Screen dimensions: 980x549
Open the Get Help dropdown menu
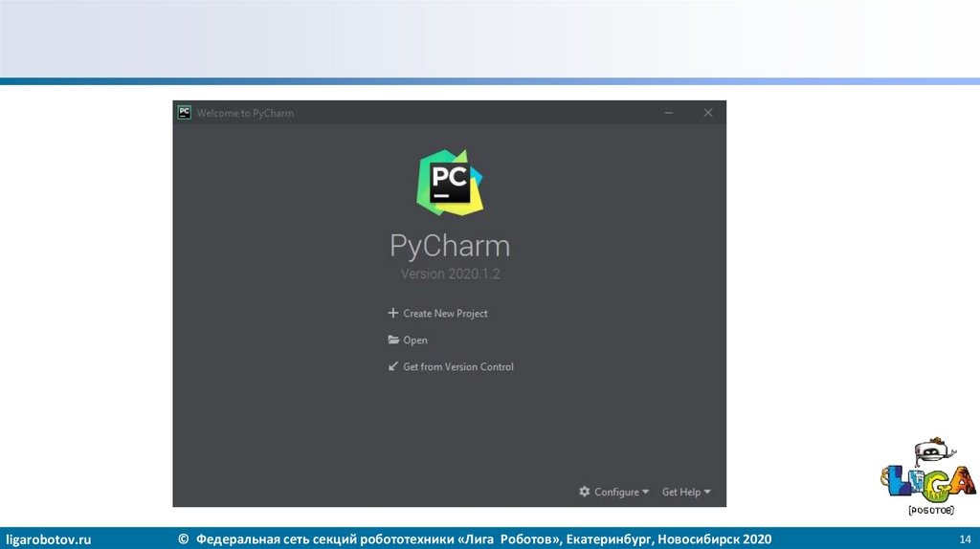click(x=686, y=493)
